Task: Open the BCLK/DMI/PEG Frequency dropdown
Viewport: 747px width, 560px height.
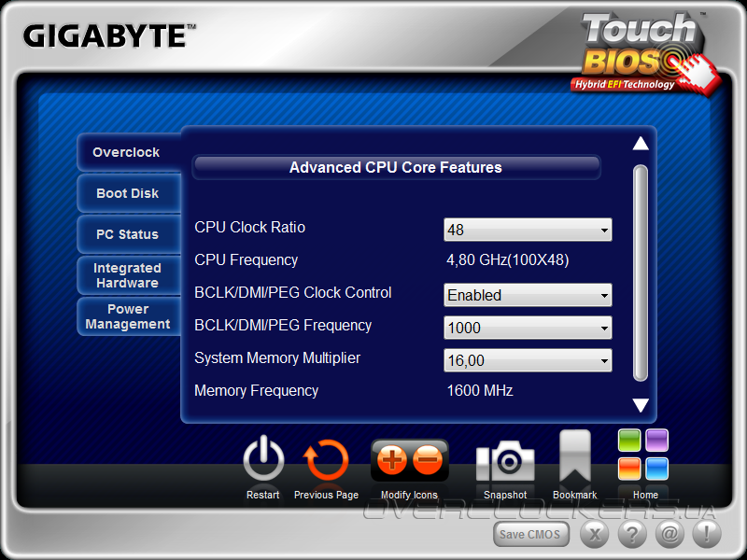Action: [x=528, y=328]
